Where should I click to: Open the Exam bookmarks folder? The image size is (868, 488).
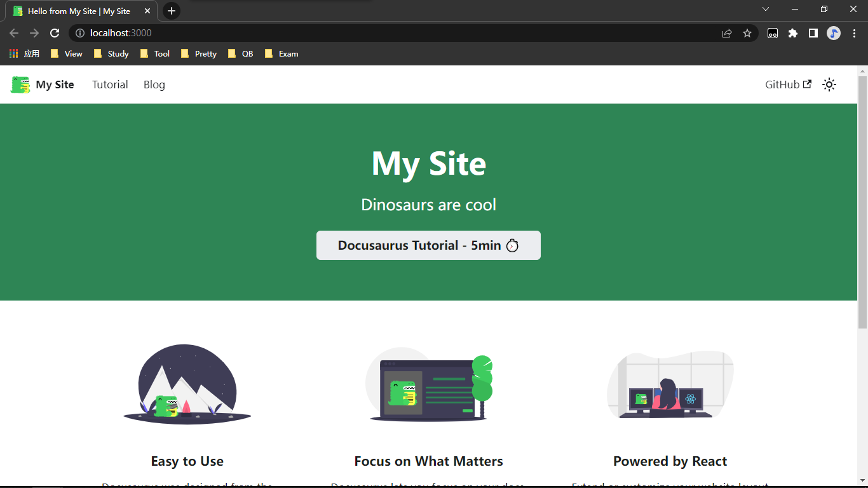pyautogui.click(x=281, y=54)
